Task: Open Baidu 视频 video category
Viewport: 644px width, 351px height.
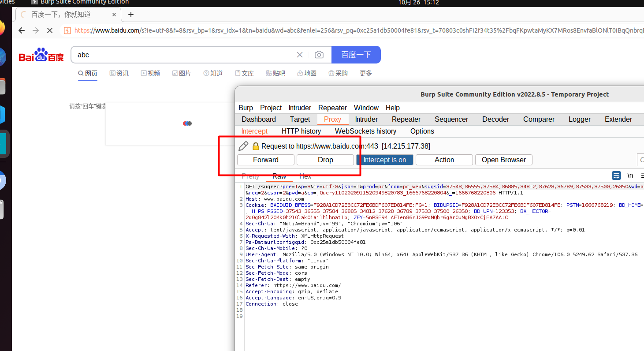Action: [x=150, y=73]
